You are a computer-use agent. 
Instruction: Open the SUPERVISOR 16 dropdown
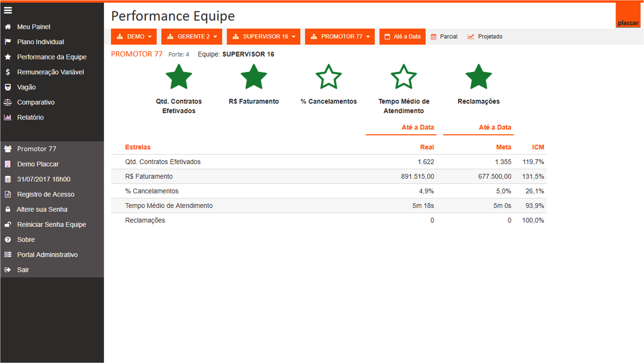[264, 37]
